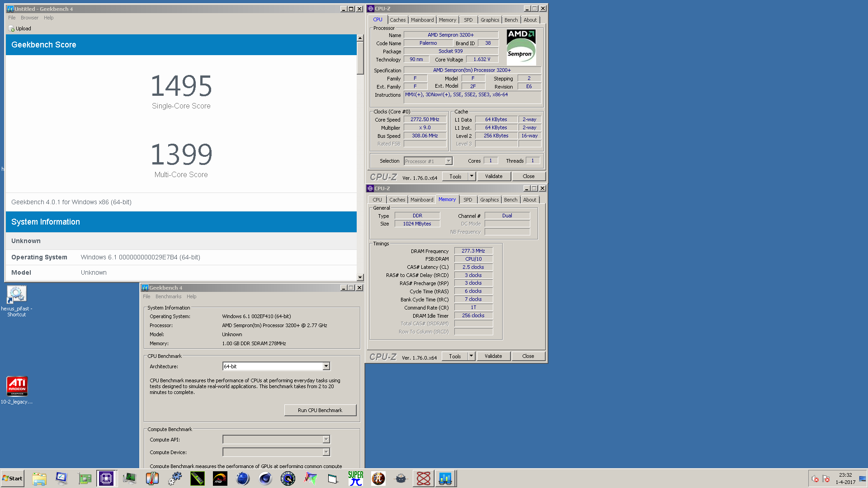Open the green RAM stick taskbar icon
This screenshot has width=868, height=488.
tap(198, 479)
